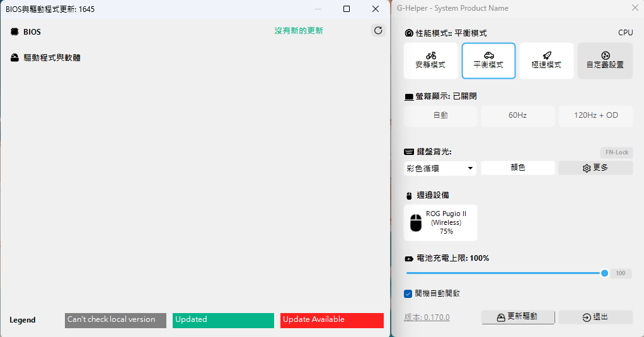Click the battery charge limit slider handle

click(x=604, y=273)
